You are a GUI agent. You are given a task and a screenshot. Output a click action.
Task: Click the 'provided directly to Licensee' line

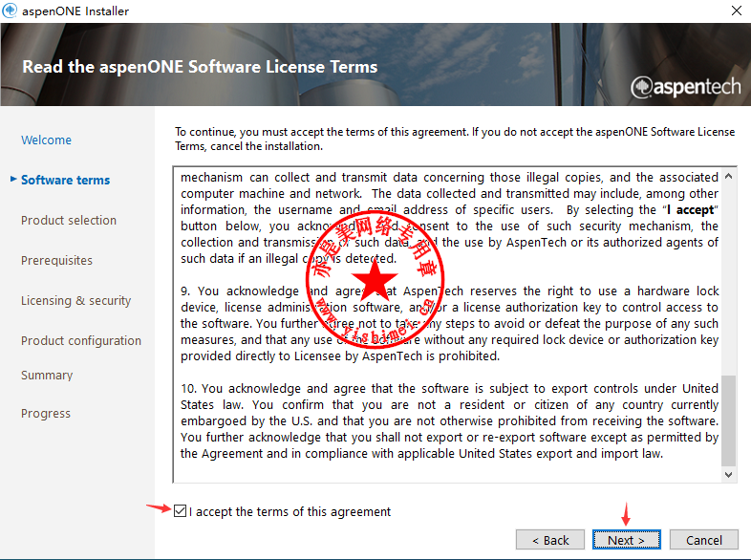[x=340, y=355]
